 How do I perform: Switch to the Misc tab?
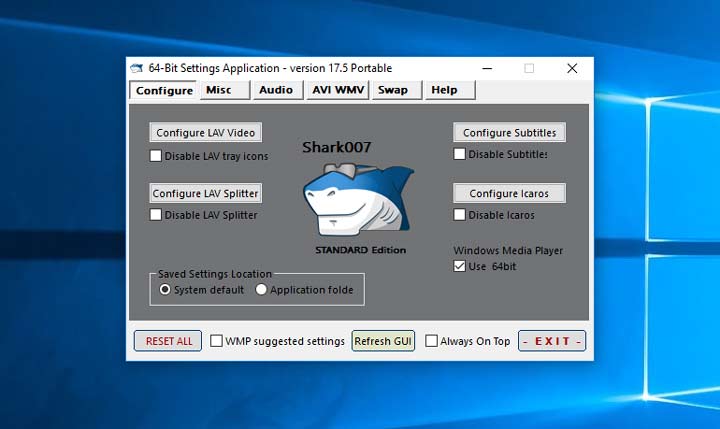click(225, 90)
